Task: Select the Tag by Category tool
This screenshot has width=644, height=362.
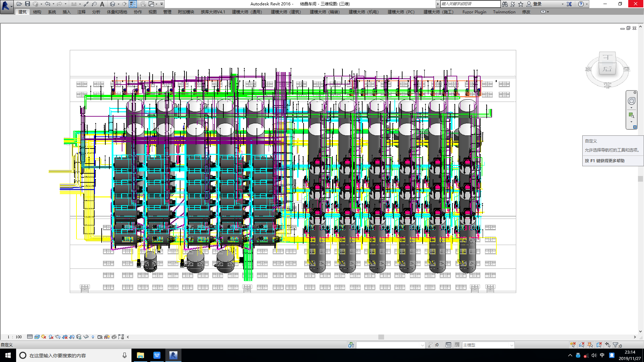Action: 94,4
